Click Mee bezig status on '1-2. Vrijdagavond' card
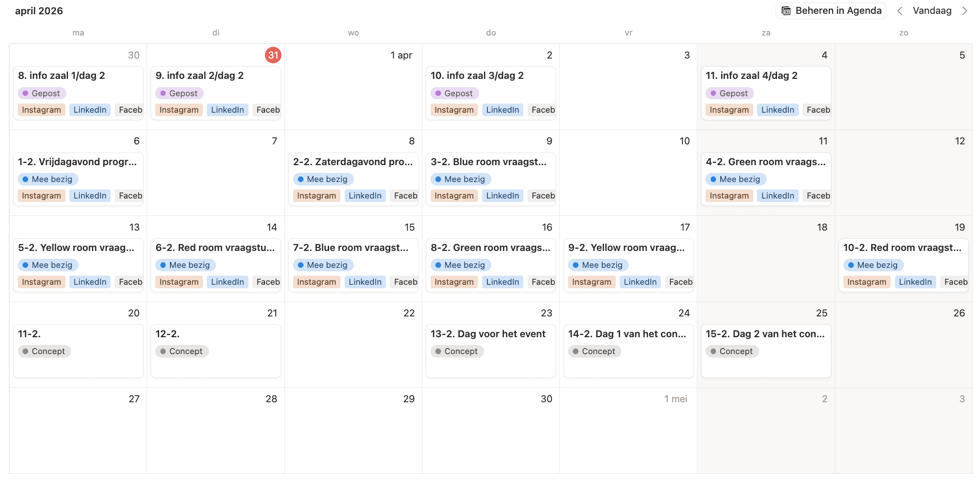This screenshot has height=482, width=980. (x=48, y=179)
